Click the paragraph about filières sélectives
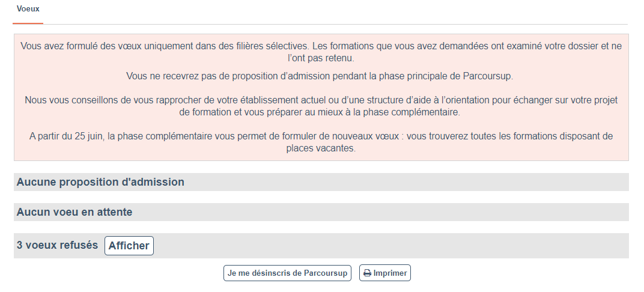 pos(321,52)
